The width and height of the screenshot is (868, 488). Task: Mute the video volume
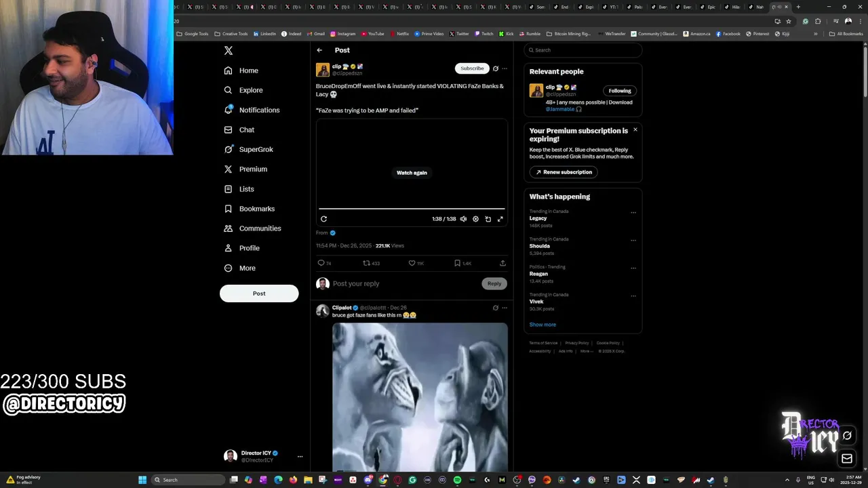(463, 219)
